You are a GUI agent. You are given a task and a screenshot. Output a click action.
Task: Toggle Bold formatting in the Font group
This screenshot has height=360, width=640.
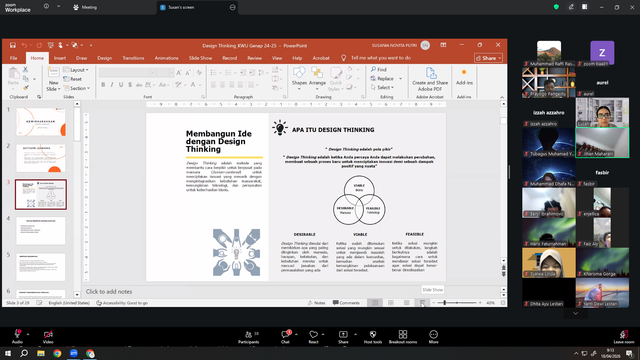coord(103,84)
